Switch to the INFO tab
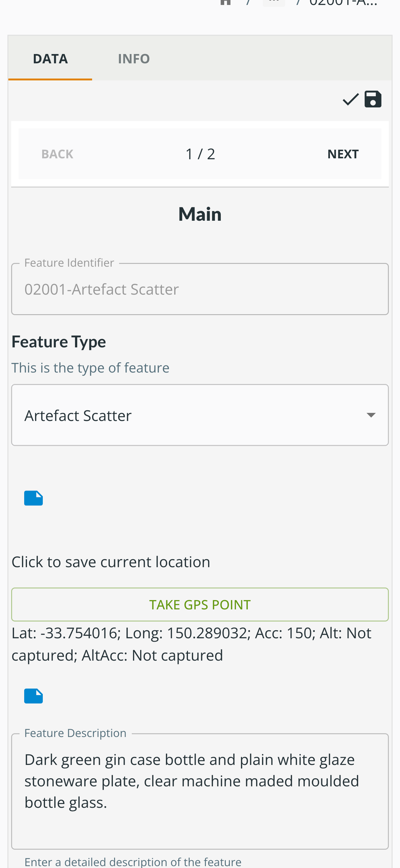Screen dimensions: 400x868 pos(134,59)
